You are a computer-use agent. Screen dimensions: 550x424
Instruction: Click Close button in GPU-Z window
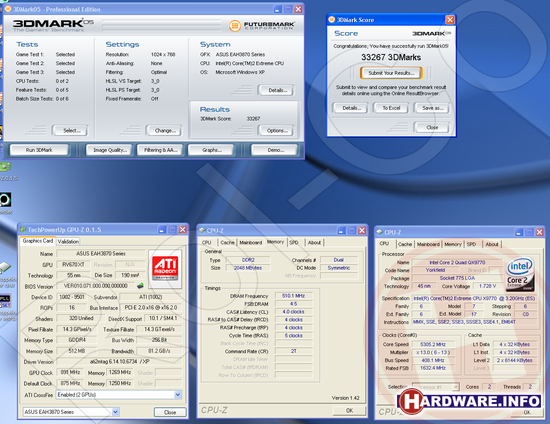point(170,412)
